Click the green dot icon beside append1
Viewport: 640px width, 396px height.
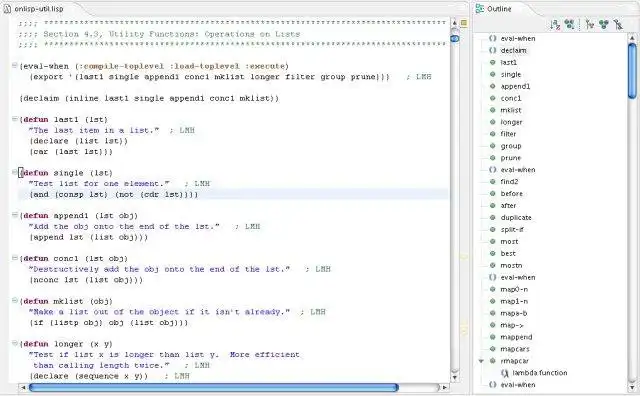click(493, 86)
